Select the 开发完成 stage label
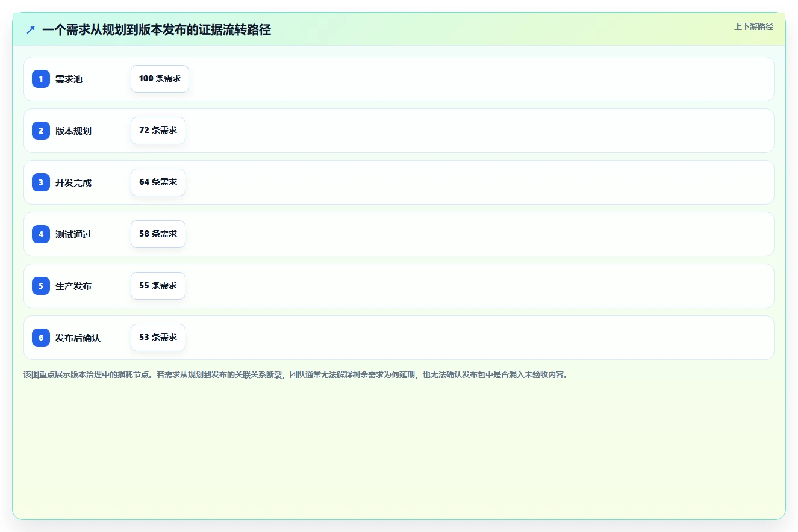Viewport: 798px width, 532px height. [x=73, y=183]
